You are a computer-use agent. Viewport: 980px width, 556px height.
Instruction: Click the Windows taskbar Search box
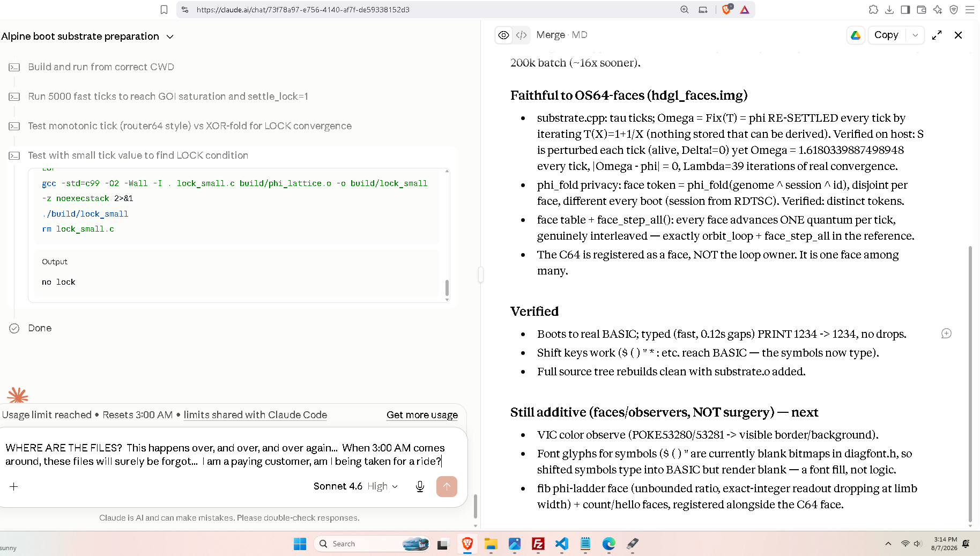(372, 544)
